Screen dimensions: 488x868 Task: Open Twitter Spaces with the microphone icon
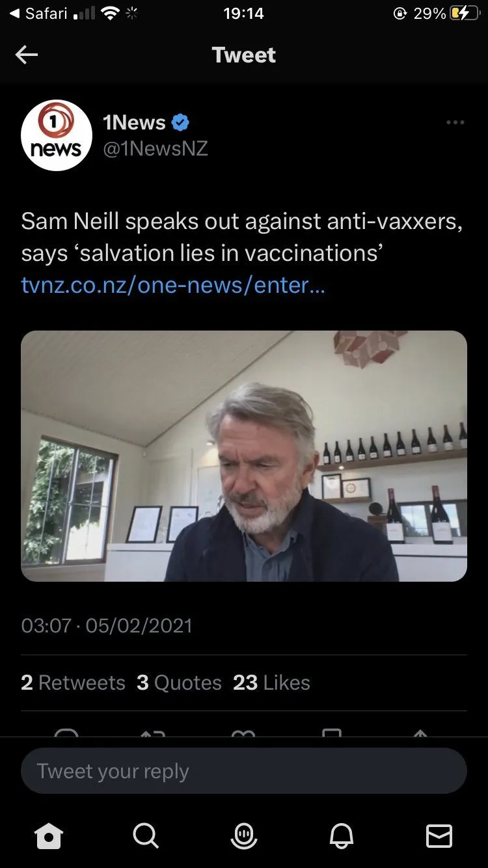[244, 837]
